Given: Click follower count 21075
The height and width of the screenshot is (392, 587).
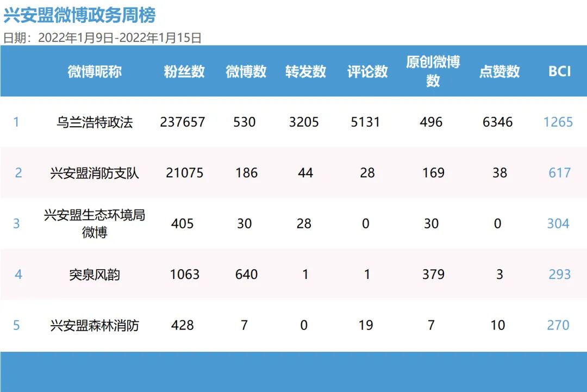Looking at the screenshot, I should point(185,173).
